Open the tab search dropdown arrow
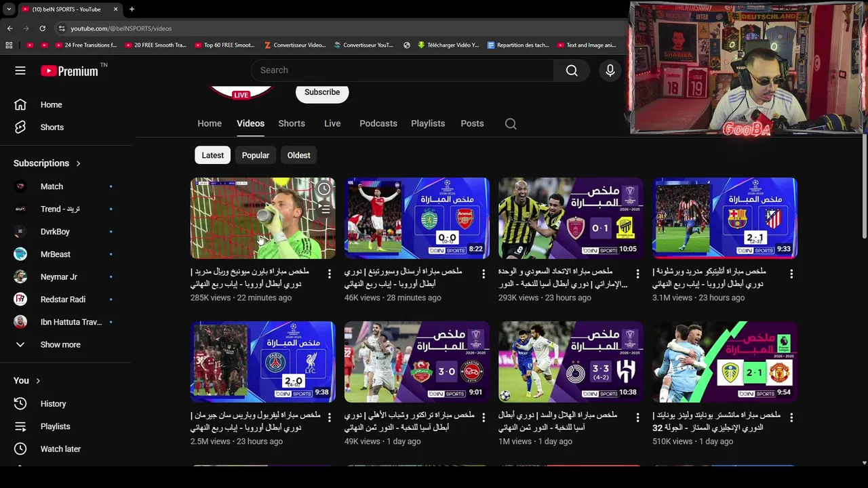This screenshot has height=488, width=868. click(x=9, y=9)
